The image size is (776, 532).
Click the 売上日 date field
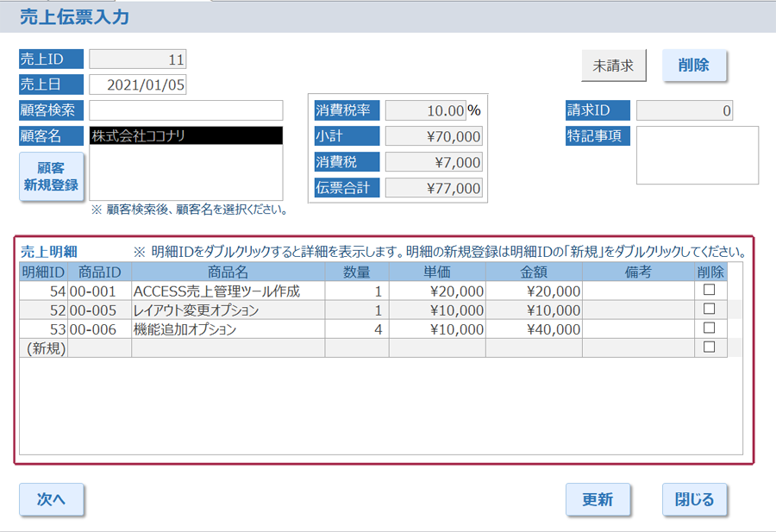pos(138,84)
